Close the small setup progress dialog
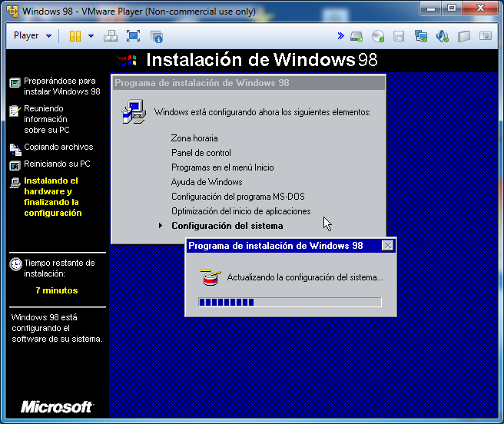 pyautogui.click(x=388, y=246)
